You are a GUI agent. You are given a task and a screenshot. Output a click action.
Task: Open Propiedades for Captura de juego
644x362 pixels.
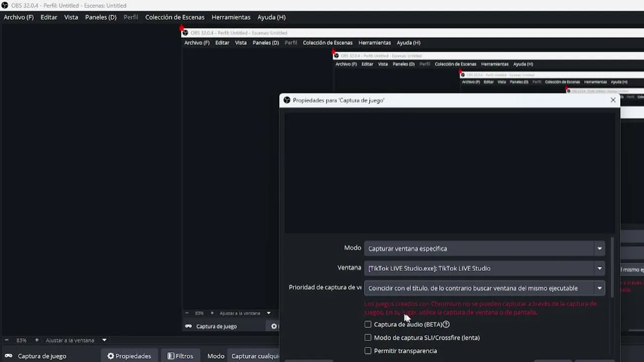pyautogui.click(x=129, y=356)
